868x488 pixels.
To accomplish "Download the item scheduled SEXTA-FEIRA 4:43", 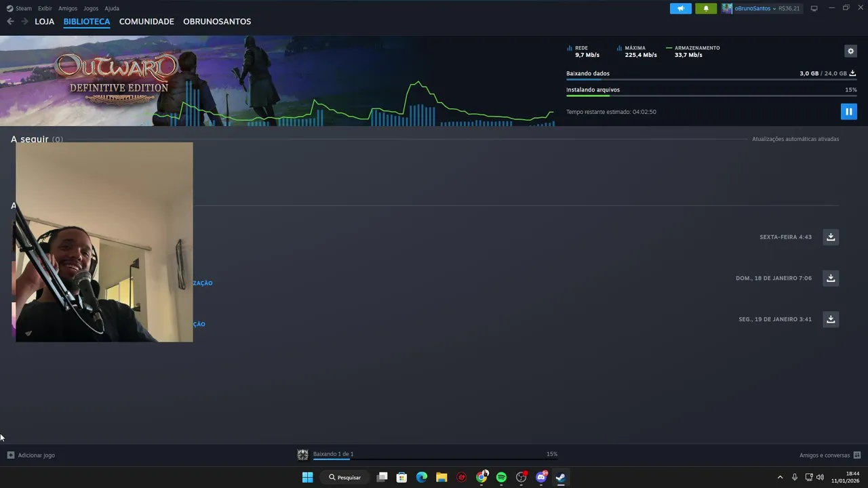I will (831, 237).
